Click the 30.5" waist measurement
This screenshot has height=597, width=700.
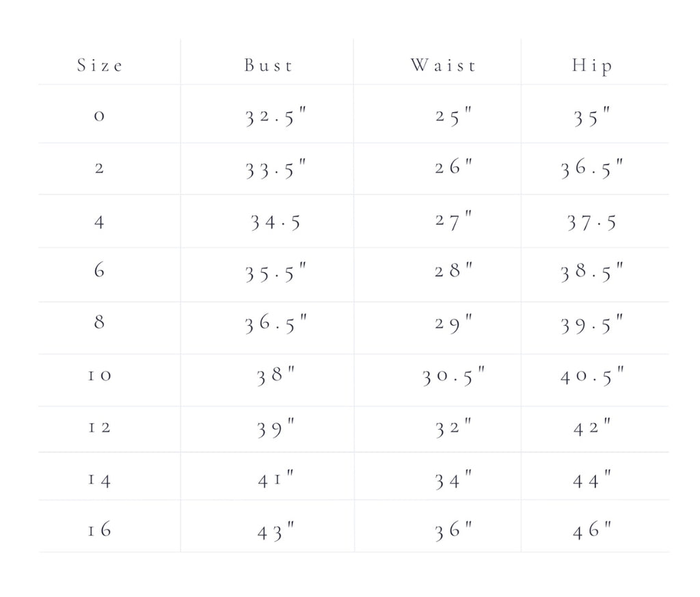[x=454, y=376]
